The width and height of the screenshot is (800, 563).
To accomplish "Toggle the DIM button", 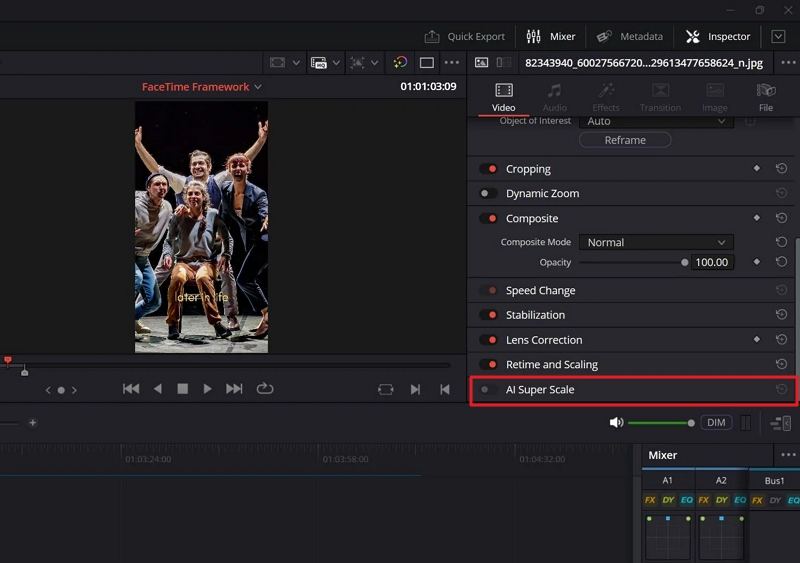I will pyautogui.click(x=716, y=423).
